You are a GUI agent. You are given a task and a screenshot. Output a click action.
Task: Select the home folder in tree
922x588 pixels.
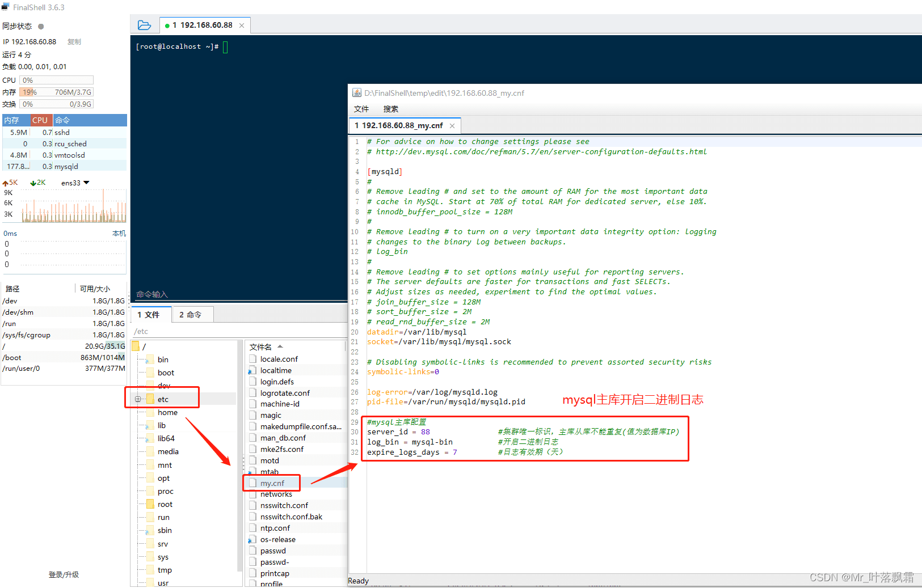pyautogui.click(x=167, y=412)
